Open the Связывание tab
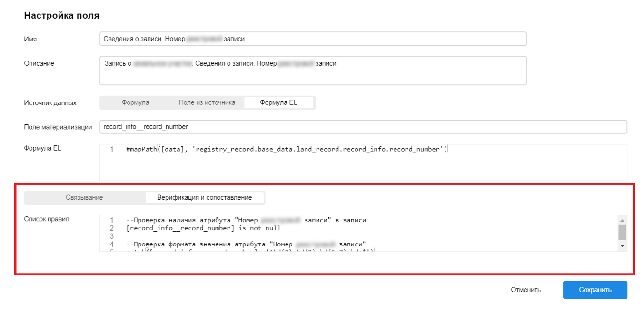Image resolution: width=644 pixels, height=315 pixels. click(x=84, y=197)
